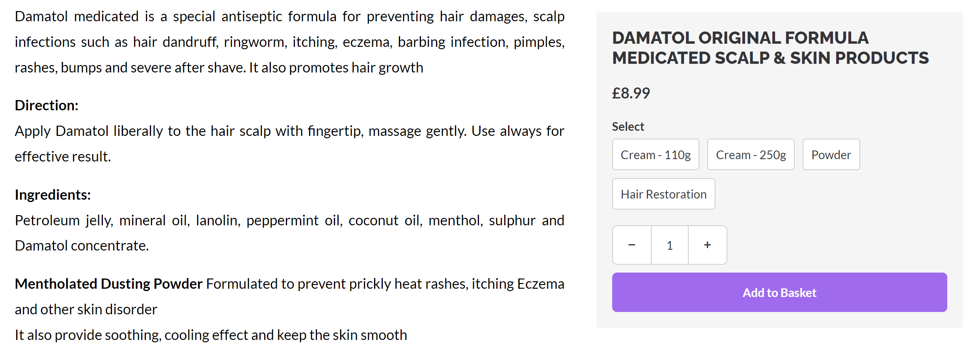
Task: Click the promotes hair growth sentence
Action: pos(336,67)
